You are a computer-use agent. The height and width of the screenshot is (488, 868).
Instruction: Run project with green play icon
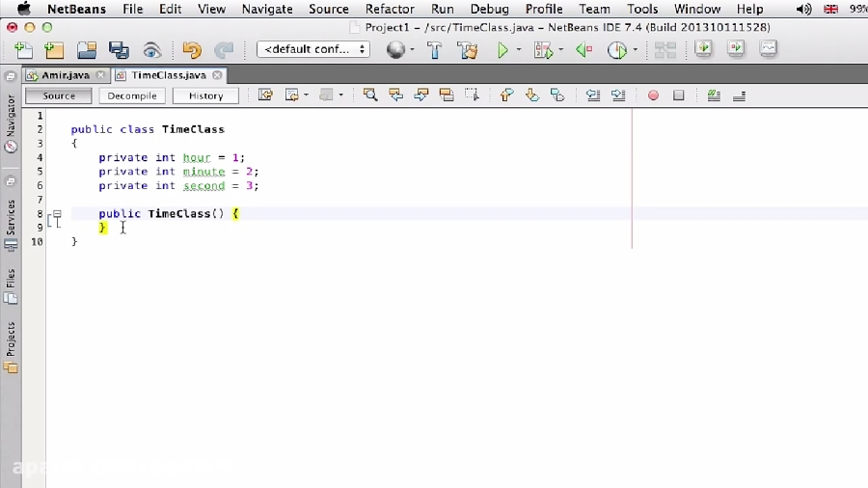(x=502, y=50)
